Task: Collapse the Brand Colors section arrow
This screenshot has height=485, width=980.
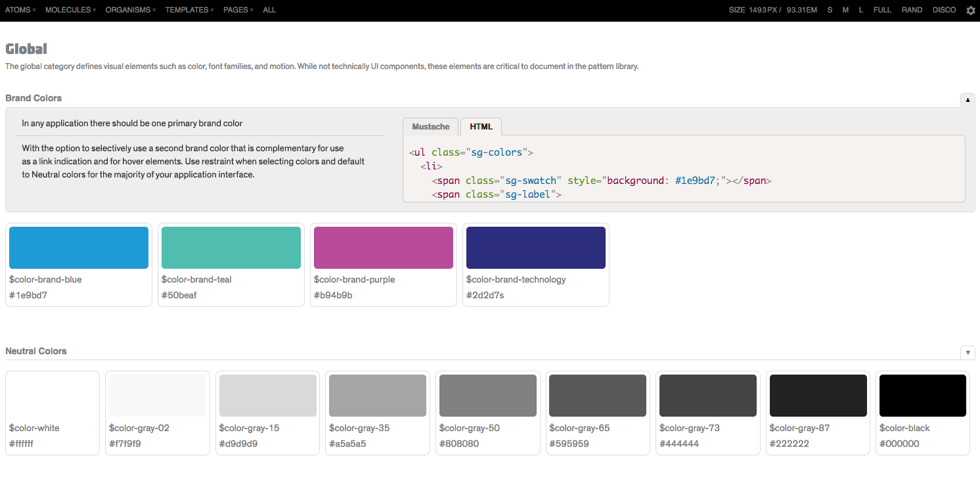Action: tap(968, 100)
